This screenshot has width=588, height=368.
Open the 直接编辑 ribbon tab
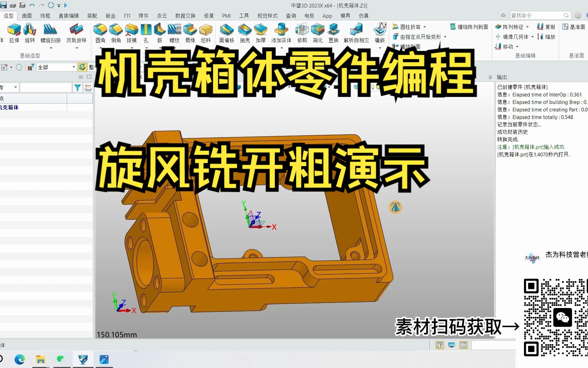[69, 16]
